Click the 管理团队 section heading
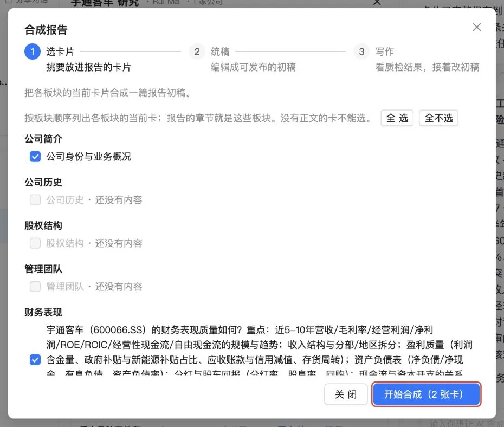 click(43, 269)
